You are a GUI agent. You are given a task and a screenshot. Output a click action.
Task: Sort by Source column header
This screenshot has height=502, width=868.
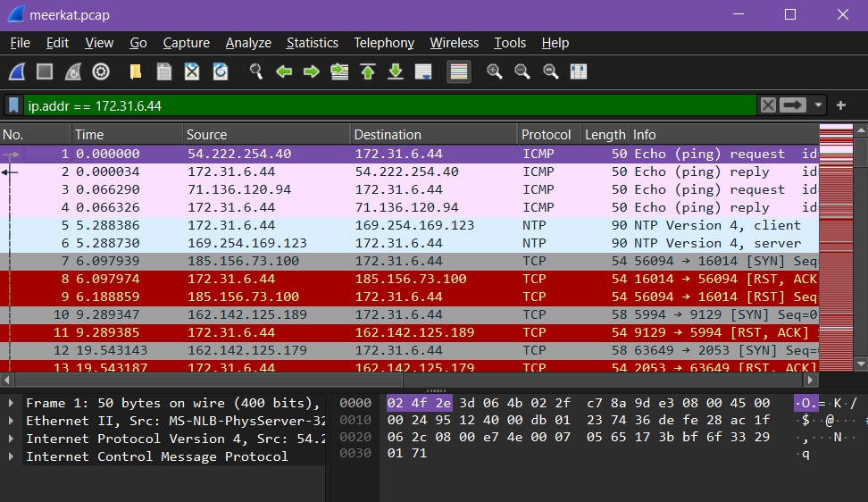coord(266,135)
